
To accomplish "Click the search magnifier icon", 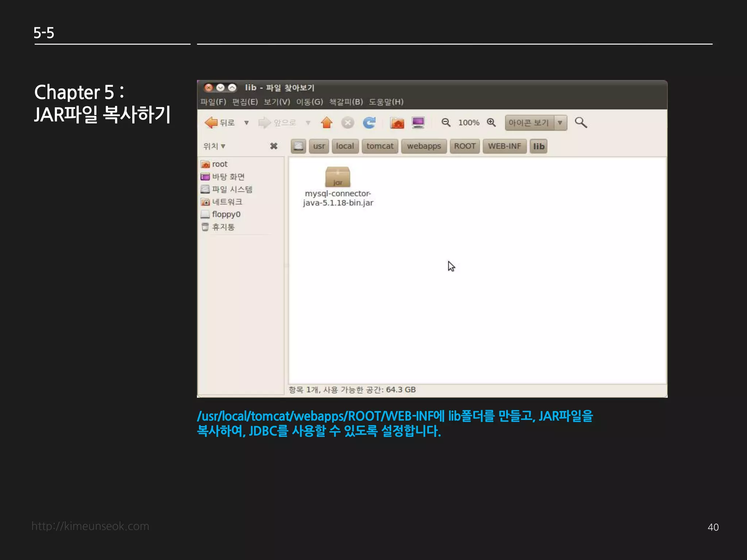I will pyautogui.click(x=581, y=122).
